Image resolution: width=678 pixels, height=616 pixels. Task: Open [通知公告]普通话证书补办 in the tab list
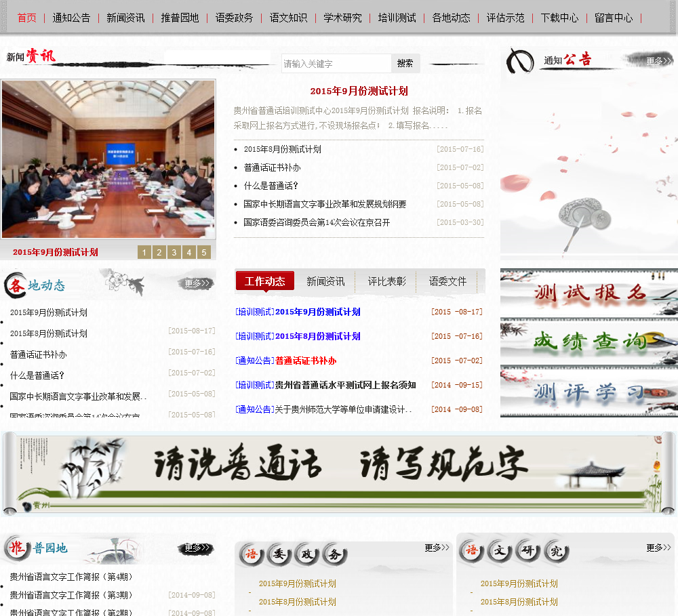pyautogui.click(x=286, y=361)
